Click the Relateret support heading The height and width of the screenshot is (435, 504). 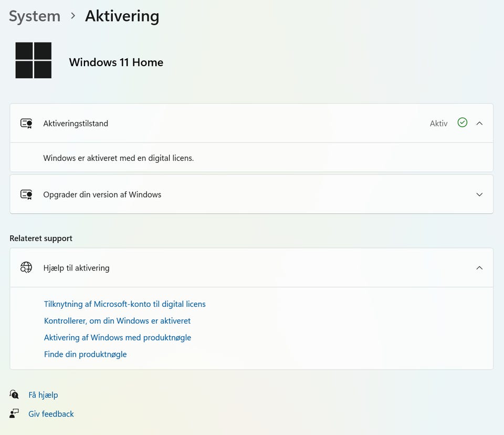coord(41,239)
